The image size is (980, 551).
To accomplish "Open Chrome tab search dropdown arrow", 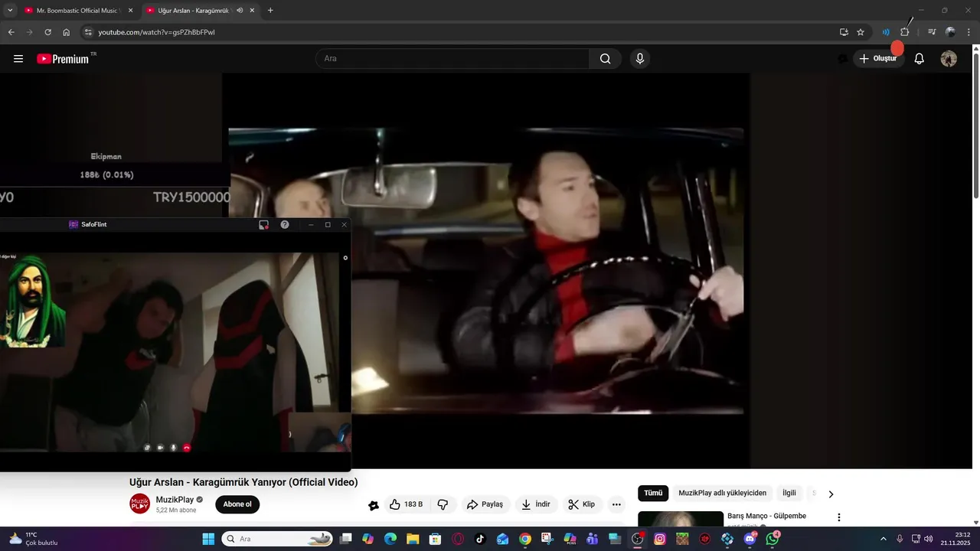I will point(10,11).
